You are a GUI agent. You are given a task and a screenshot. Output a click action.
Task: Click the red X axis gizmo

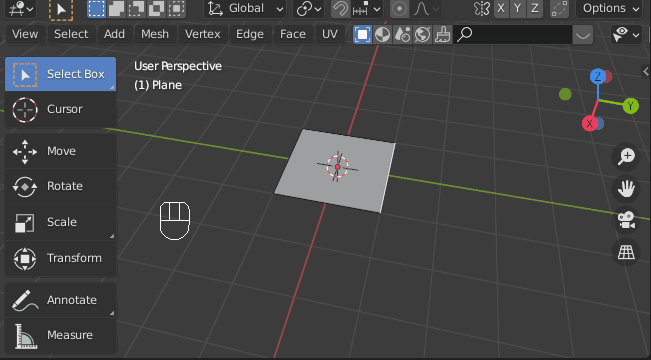tap(589, 124)
